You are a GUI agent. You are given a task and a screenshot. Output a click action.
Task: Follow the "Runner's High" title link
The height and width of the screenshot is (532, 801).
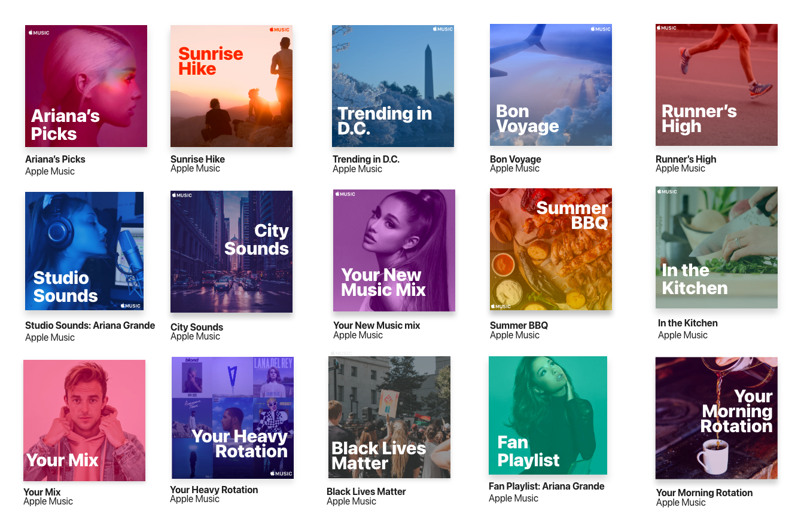point(686,160)
